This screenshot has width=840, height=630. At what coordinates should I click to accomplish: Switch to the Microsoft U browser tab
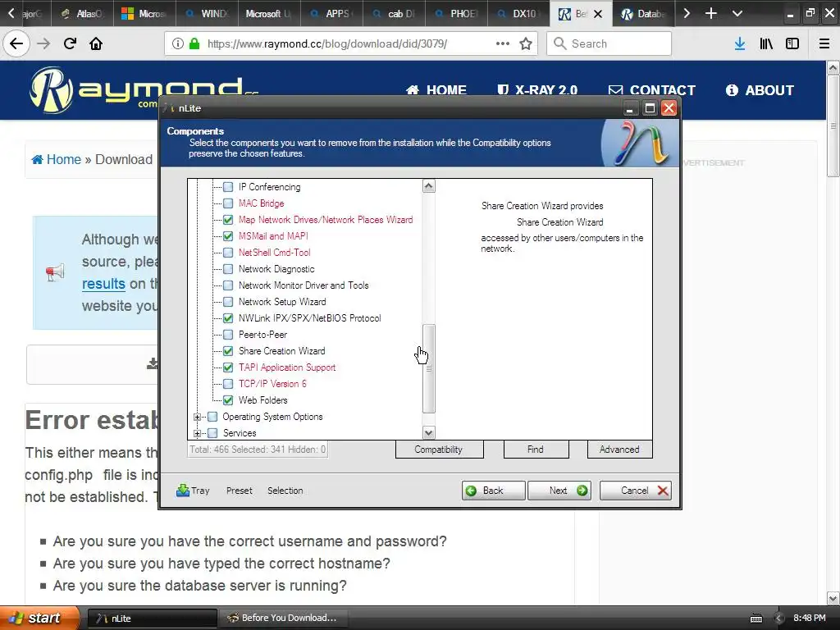pyautogui.click(x=269, y=13)
